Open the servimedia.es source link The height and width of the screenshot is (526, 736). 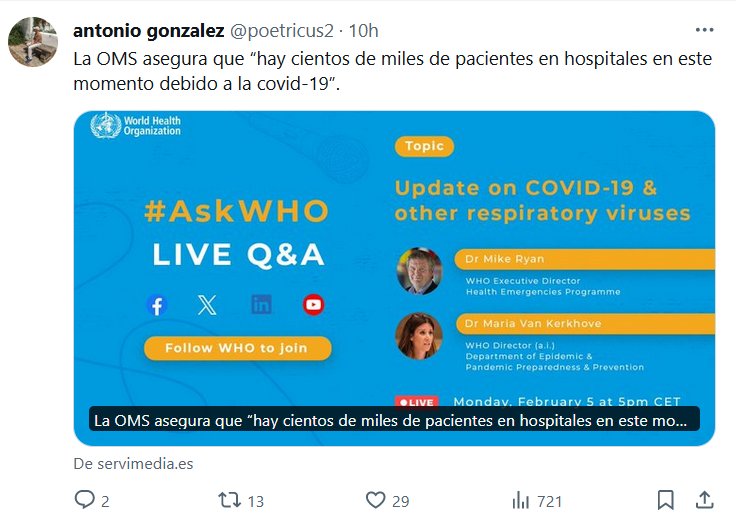[133, 464]
